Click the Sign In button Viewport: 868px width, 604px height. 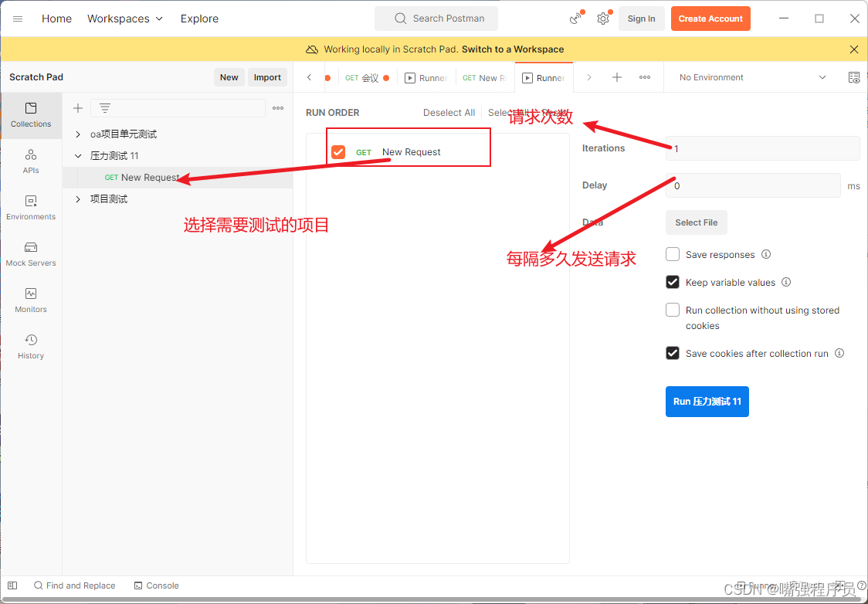[641, 19]
